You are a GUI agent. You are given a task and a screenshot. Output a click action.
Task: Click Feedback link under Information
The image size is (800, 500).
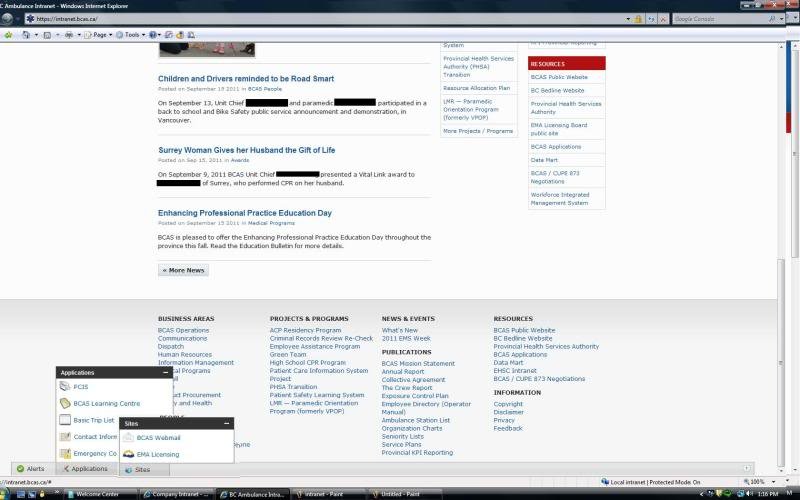click(x=508, y=429)
